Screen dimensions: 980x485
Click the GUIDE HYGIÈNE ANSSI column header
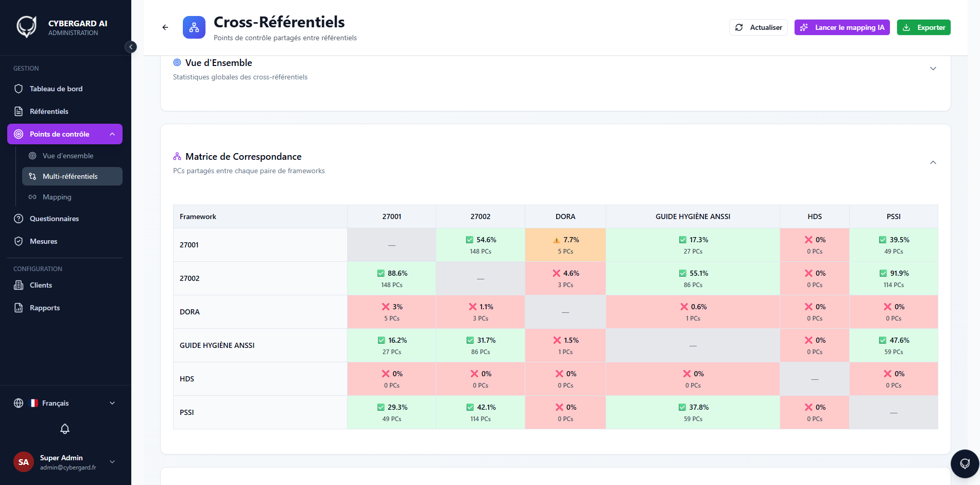(693, 216)
